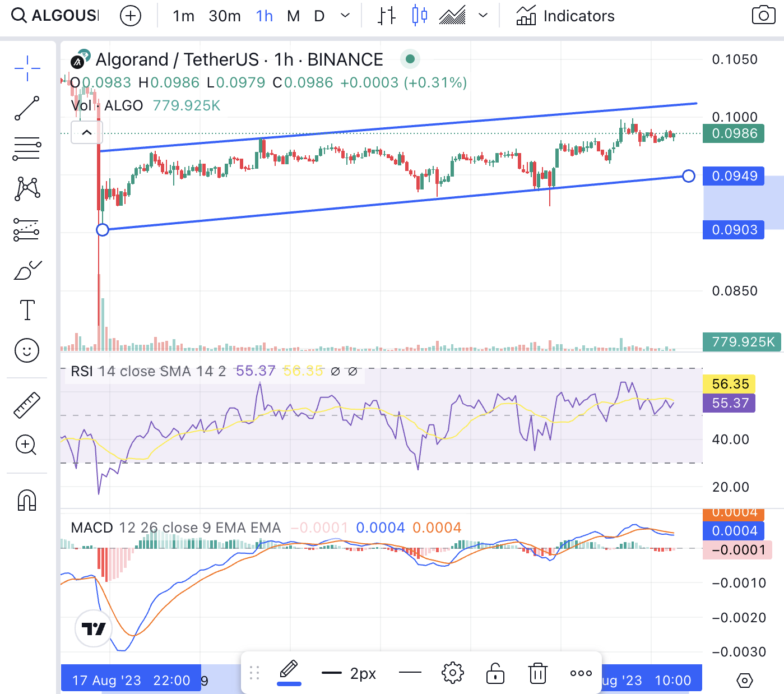Image resolution: width=784 pixels, height=694 pixels.
Task: Open chart settings hexagon gear icon
Action: tap(744, 681)
